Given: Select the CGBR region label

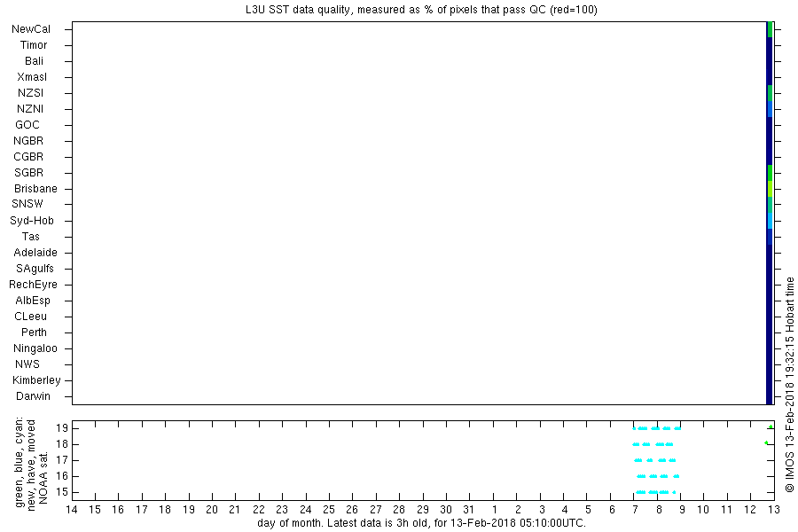Looking at the screenshot, I should pos(28,157).
